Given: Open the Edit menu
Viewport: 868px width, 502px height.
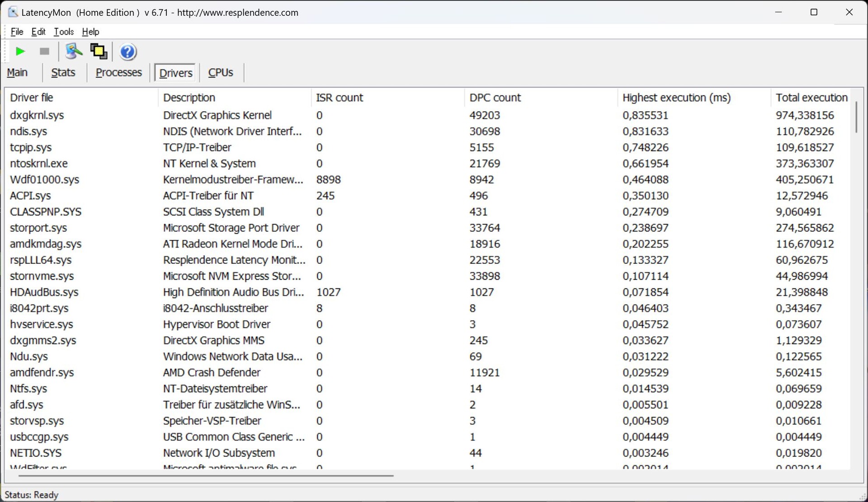Looking at the screenshot, I should coord(38,32).
